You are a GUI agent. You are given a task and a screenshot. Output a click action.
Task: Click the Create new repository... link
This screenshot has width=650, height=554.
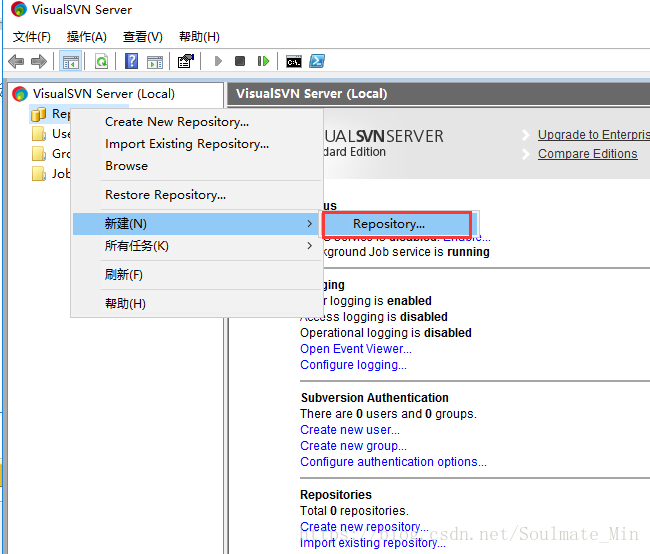(364, 527)
